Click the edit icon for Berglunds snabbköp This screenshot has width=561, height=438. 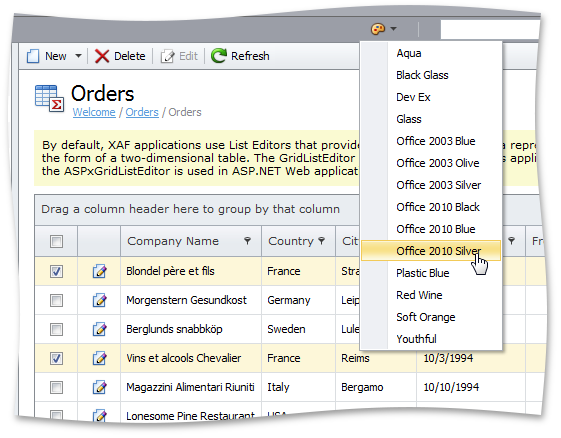point(99,329)
